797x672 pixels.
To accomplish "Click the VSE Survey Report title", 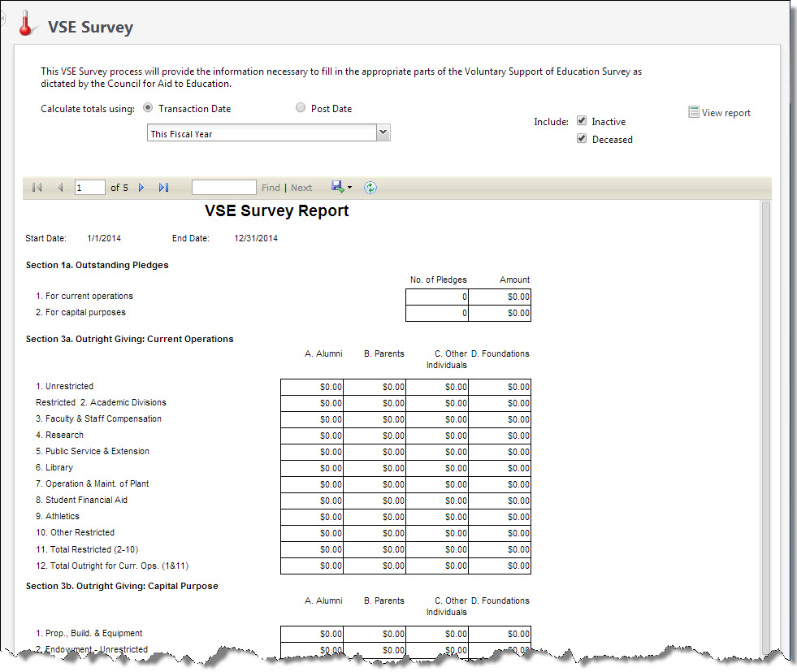I will click(276, 210).
